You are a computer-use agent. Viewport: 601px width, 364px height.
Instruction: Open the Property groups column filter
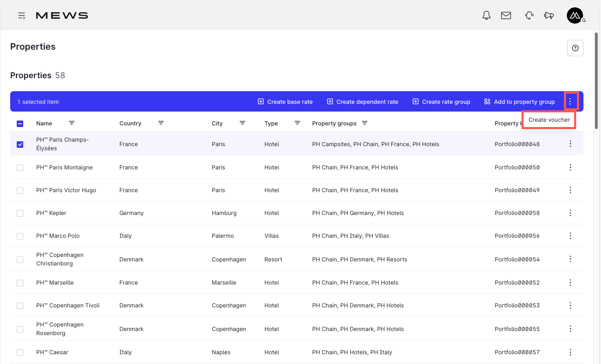pos(365,123)
